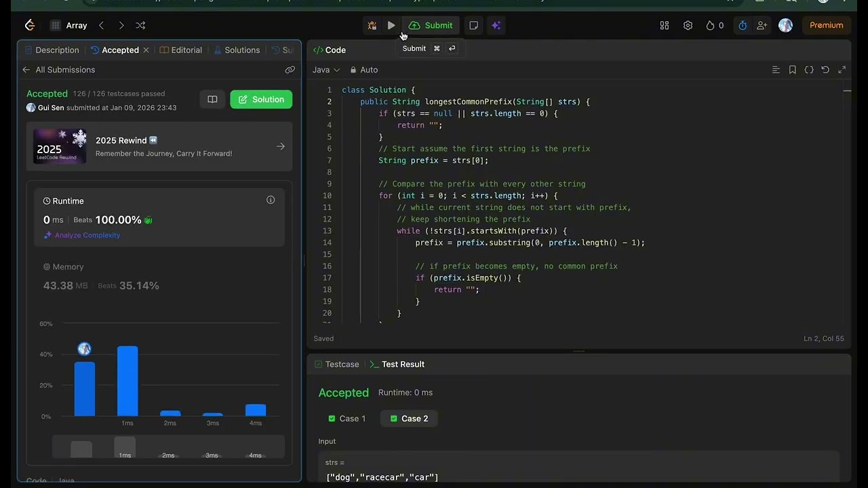This screenshot has width=868, height=488.
Task: Select the Memory stats section
Action: 159,277
